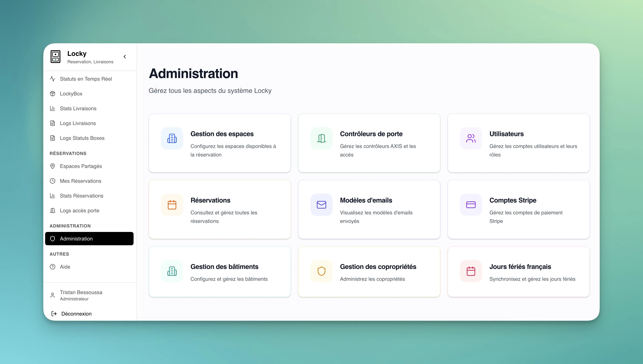Image resolution: width=643 pixels, height=364 pixels.
Task: Open the Réservations card title
Action: [210, 200]
